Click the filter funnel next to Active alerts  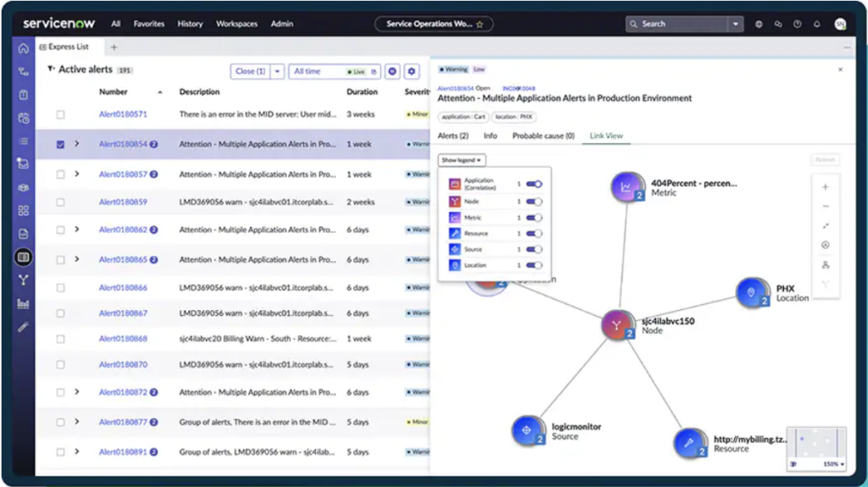point(51,69)
